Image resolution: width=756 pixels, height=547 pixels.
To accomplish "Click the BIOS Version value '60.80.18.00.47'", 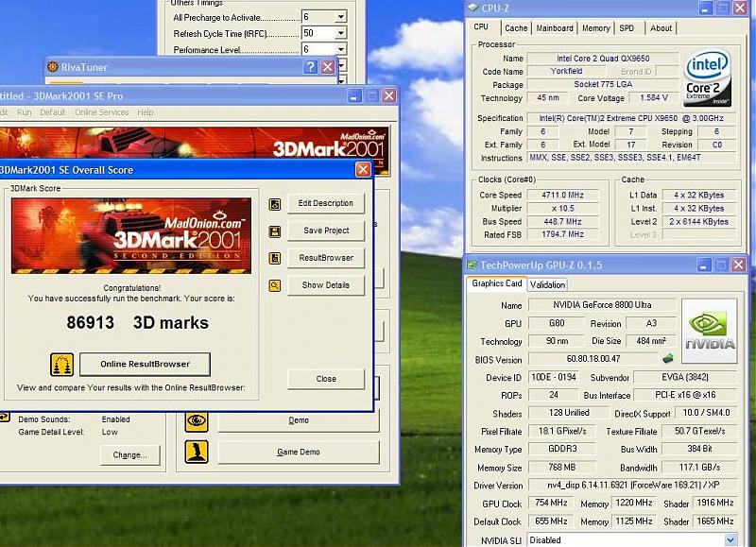I will click(x=593, y=359).
